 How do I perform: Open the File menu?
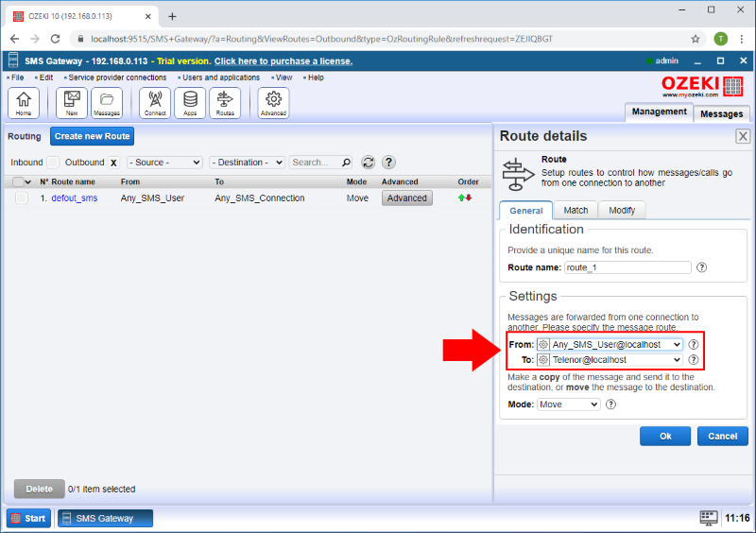(17, 77)
